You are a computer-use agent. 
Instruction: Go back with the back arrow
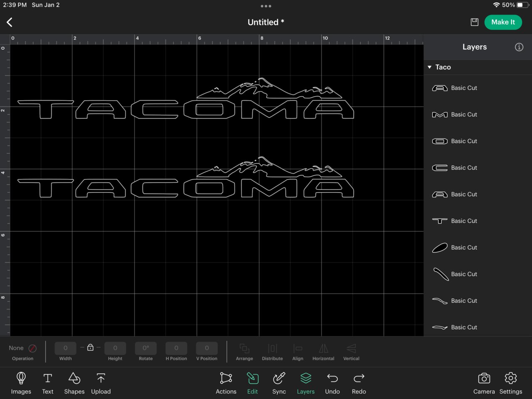[10, 22]
